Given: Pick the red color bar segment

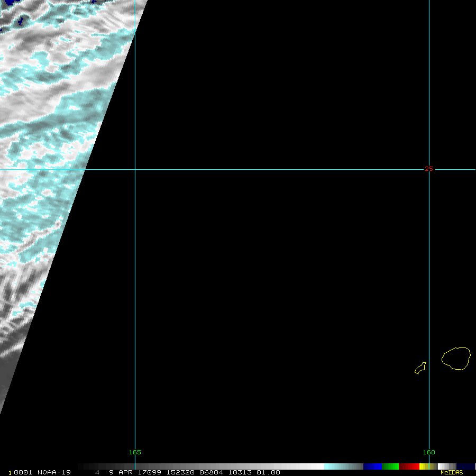Looking at the screenshot, I should (x=409, y=466).
